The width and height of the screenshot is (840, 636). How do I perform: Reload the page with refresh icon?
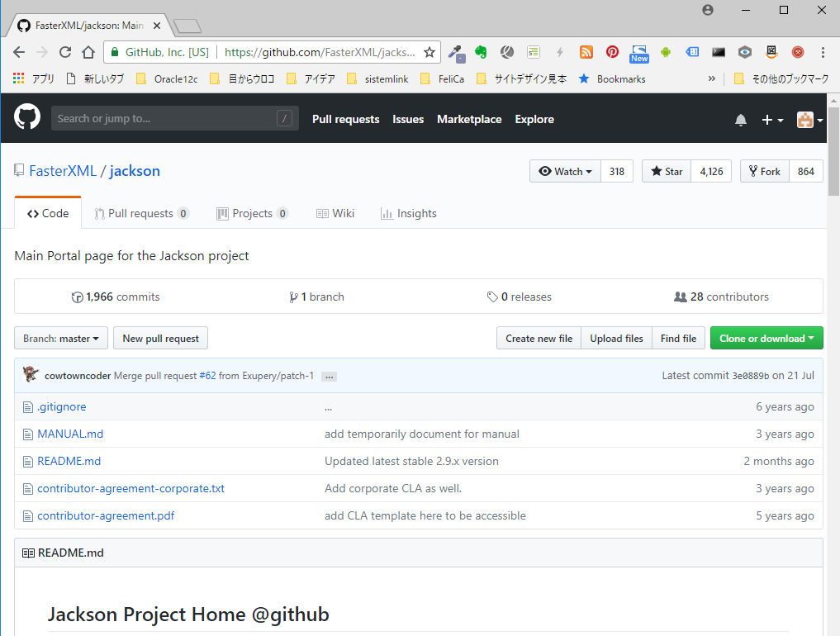64,52
